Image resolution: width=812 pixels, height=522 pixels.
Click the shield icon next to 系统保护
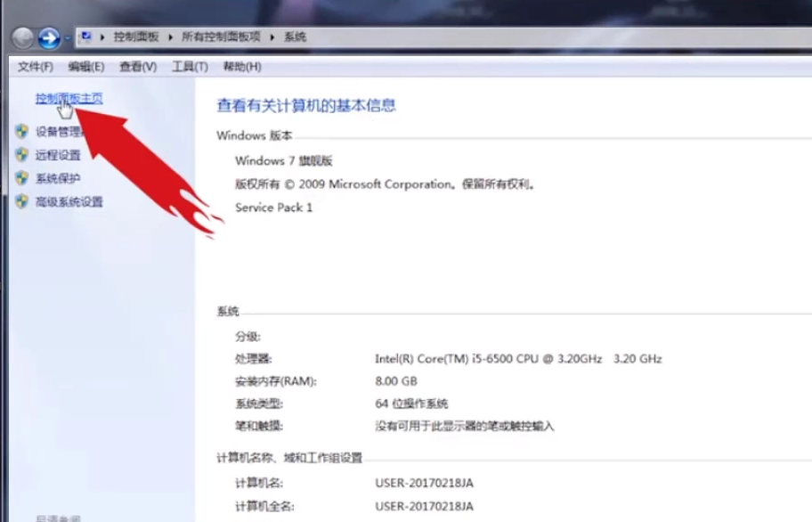click(21, 179)
